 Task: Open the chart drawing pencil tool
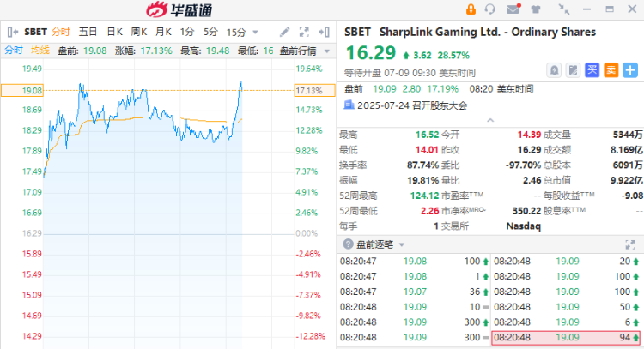point(284,32)
